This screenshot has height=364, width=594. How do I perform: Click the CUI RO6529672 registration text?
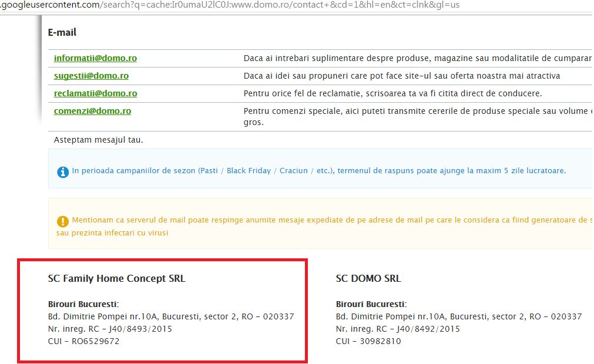[x=82, y=341]
